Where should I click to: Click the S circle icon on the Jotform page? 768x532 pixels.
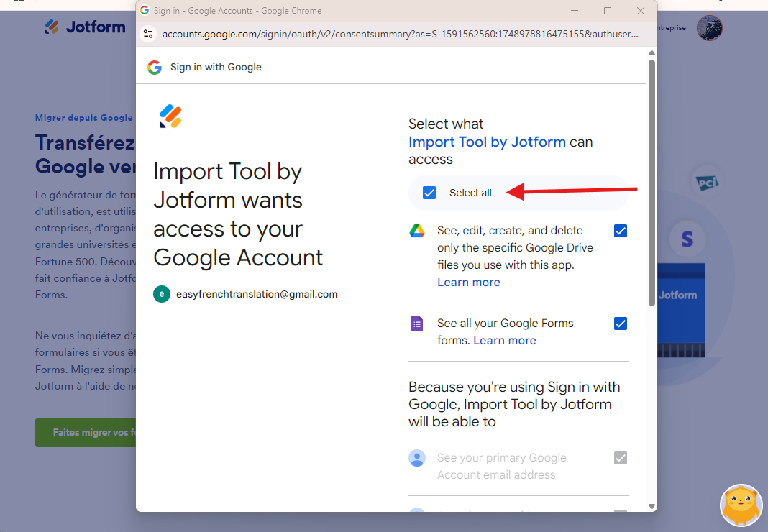point(687,239)
